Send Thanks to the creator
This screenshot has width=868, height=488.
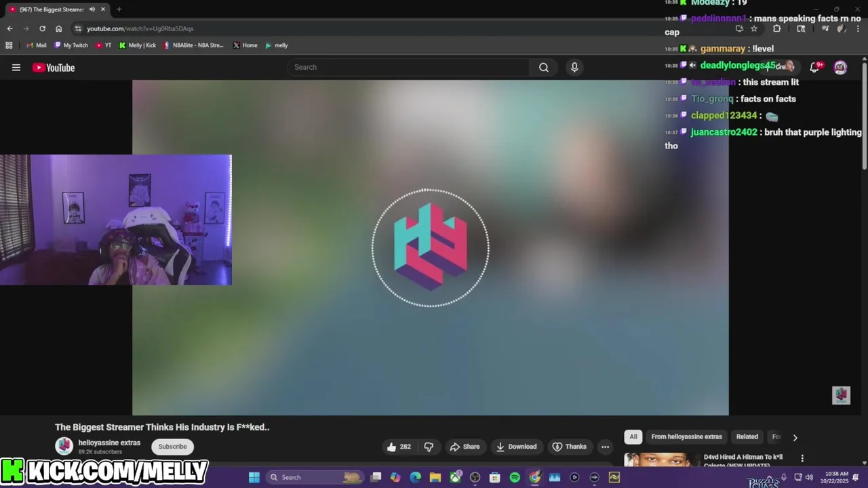pos(569,447)
